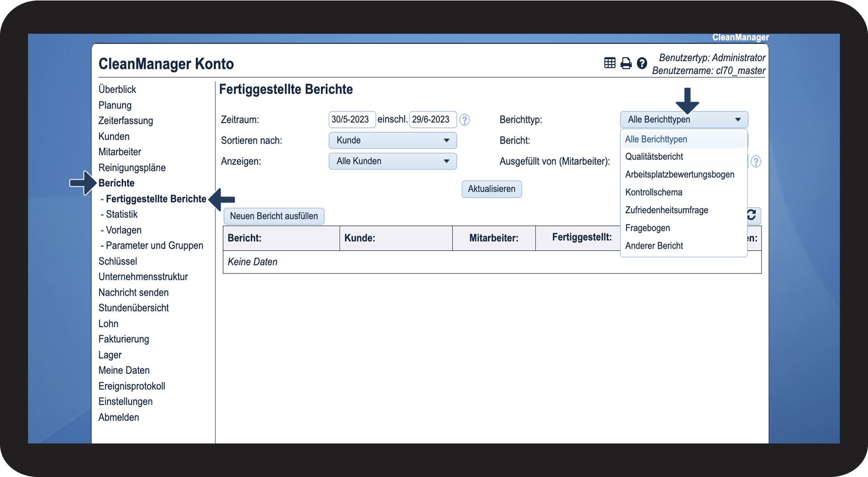Open help via the question mark icon
The image size is (868, 477).
click(x=642, y=63)
